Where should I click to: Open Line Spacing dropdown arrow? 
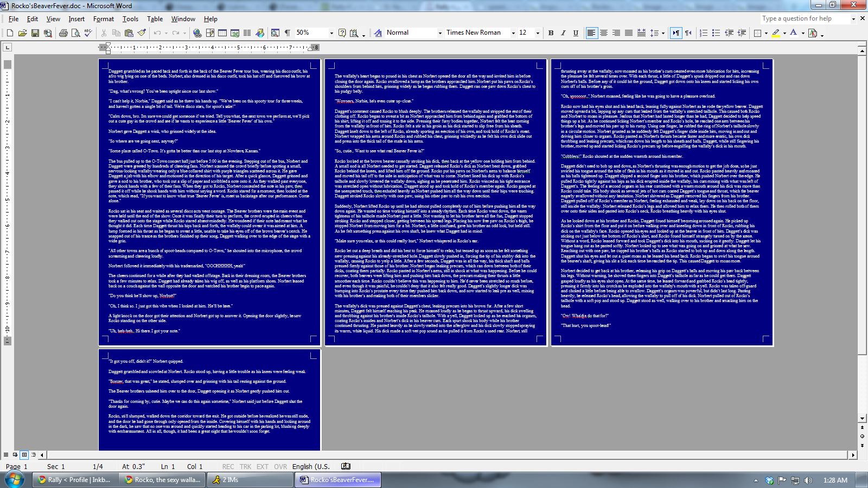663,33
